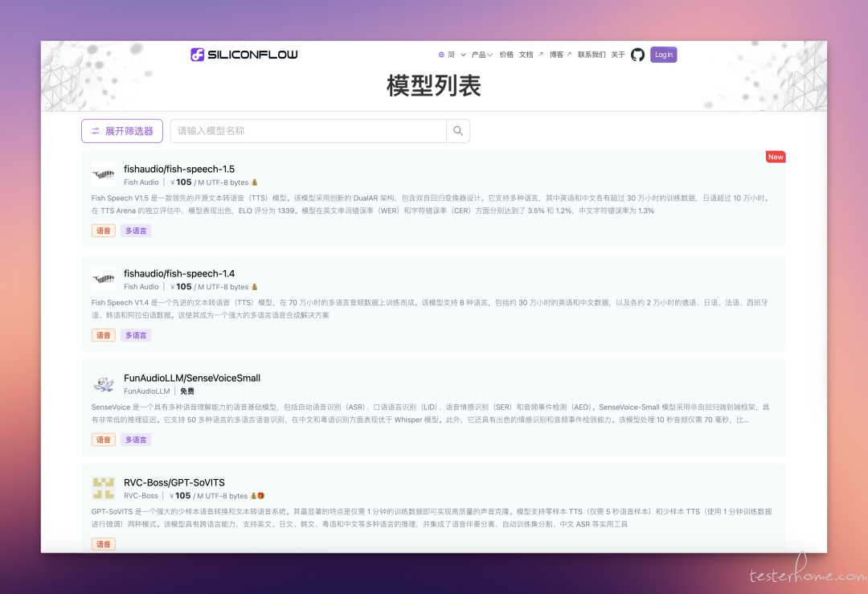Click the Login button
This screenshot has height=594, width=868.
(x=663, y=55)
